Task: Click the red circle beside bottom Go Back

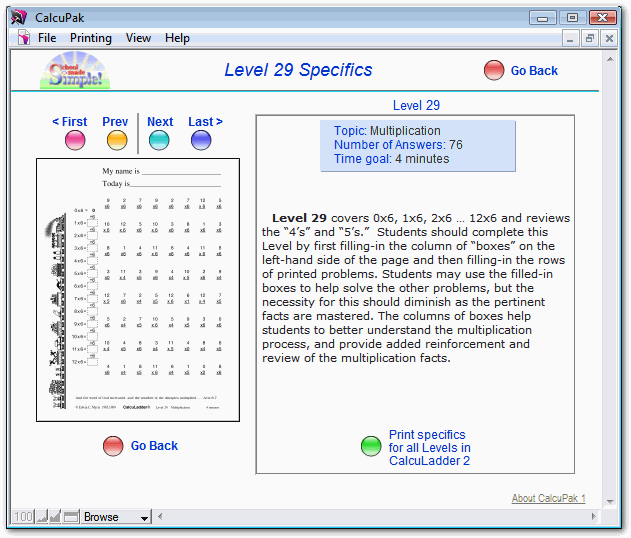Action: click(x=113, y=446)
